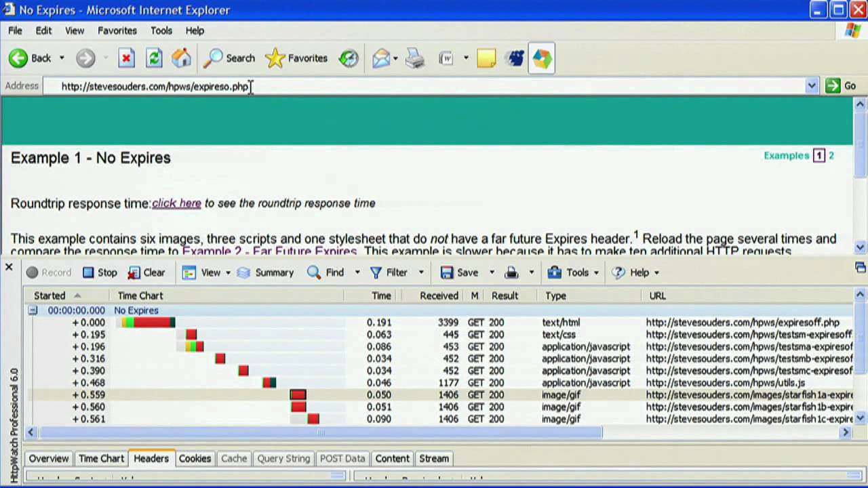The width and height of the screenshot is (868, 488).
Task: Click the HttpWatch printer icon
Action: 512,272
